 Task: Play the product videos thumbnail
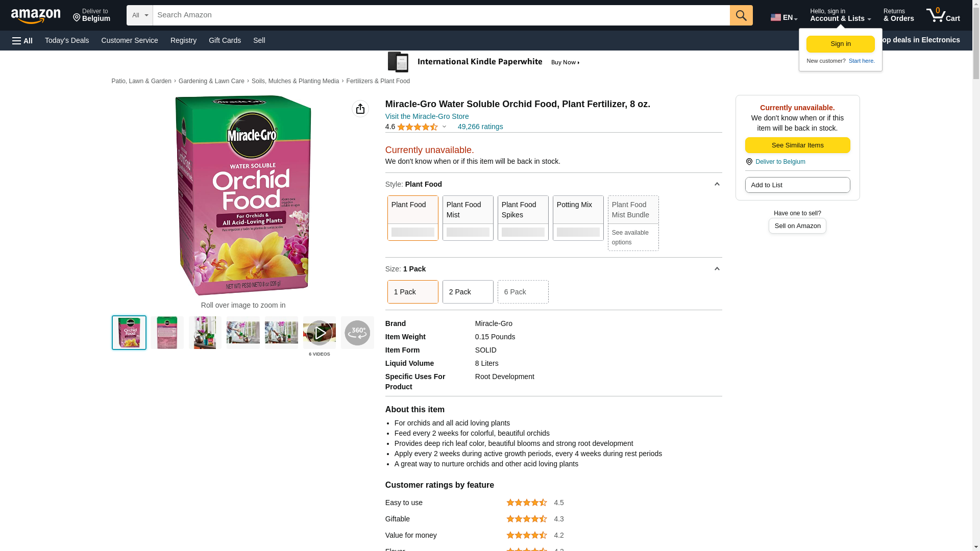(320, 333)
